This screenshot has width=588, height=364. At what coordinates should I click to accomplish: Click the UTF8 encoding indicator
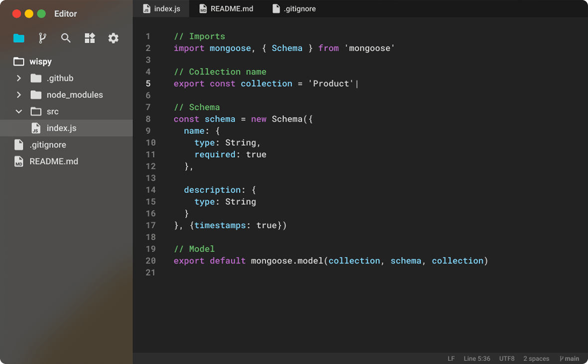coord(507,359)
